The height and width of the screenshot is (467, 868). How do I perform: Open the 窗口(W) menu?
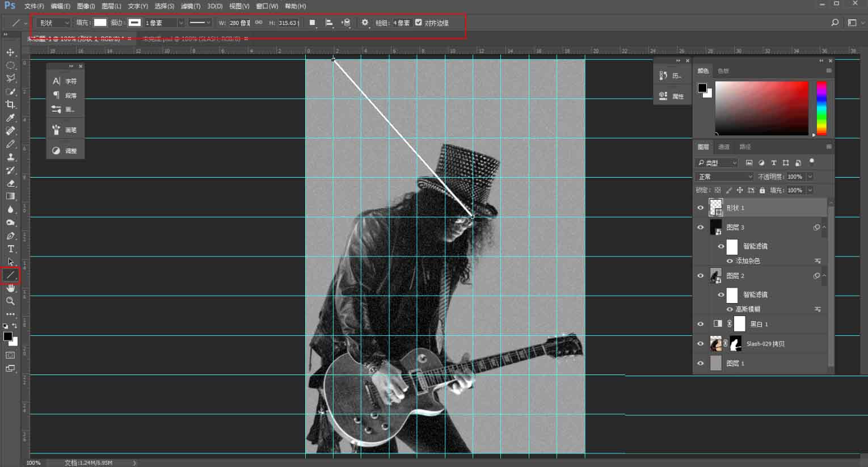point(267,6)
